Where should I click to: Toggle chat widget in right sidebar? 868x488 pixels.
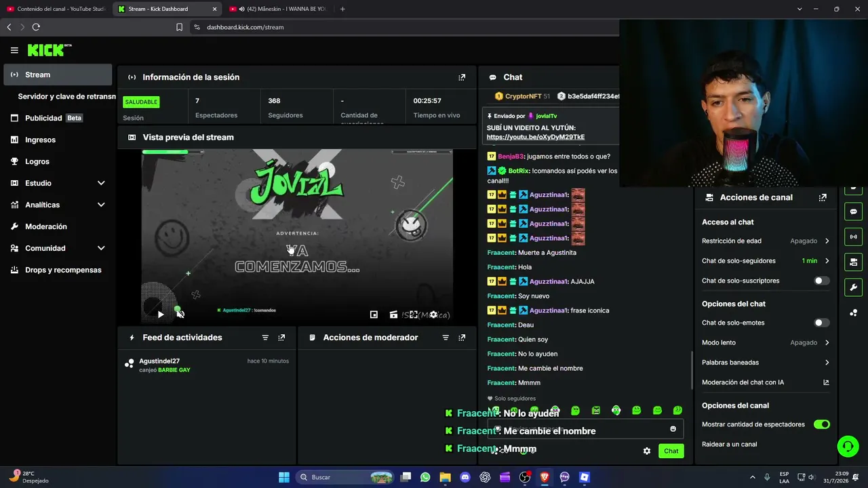point(853,211)
